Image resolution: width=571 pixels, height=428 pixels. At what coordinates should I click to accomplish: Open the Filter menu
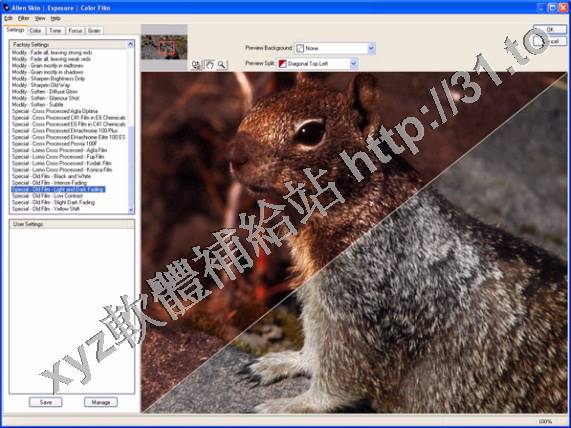click(x=24, y=18)
